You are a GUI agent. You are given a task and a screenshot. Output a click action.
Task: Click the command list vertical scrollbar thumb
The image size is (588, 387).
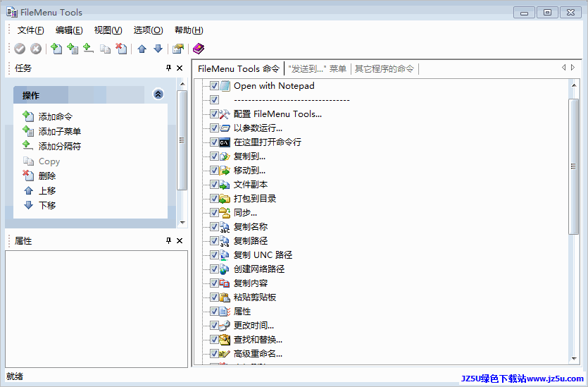[573, 166]
